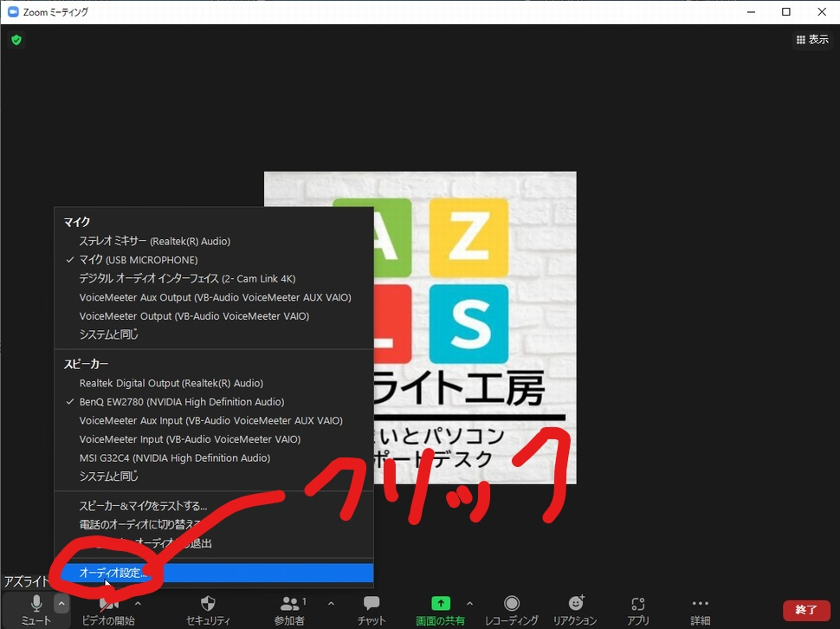Viewport: 840px width, 629px height.
Task: Open オーディオ設定... menu item
Action: coord(214,573)
